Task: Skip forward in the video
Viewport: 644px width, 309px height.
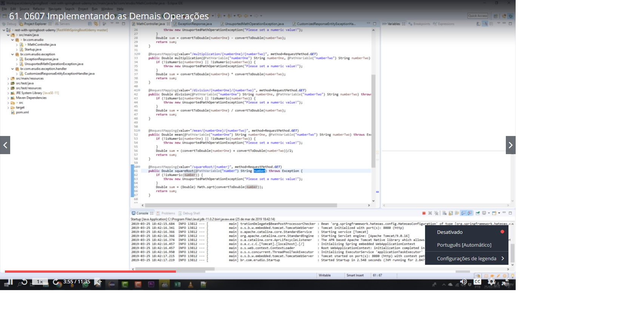Action: 56,282
